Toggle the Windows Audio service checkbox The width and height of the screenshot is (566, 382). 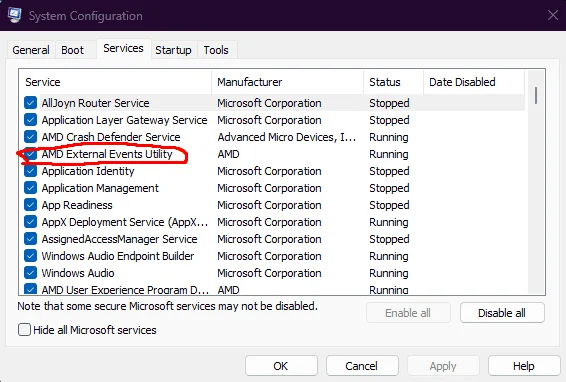(x=31, y=273)
